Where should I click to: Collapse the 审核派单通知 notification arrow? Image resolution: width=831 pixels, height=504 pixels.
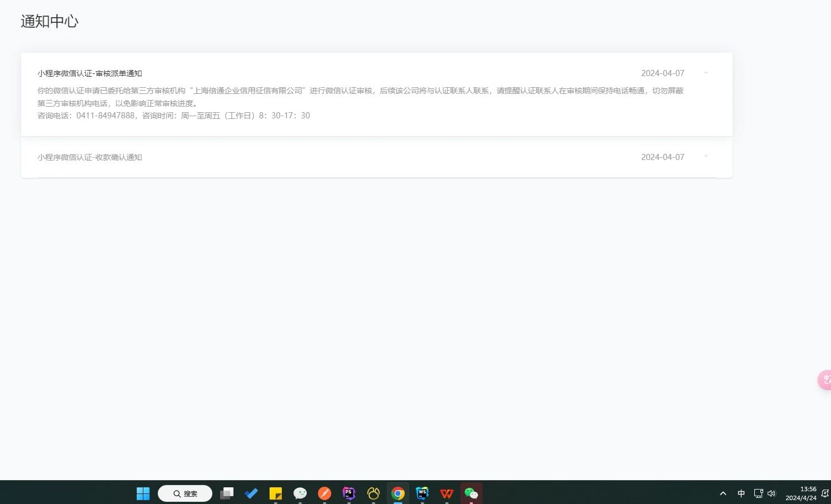(x=706, y=73)
